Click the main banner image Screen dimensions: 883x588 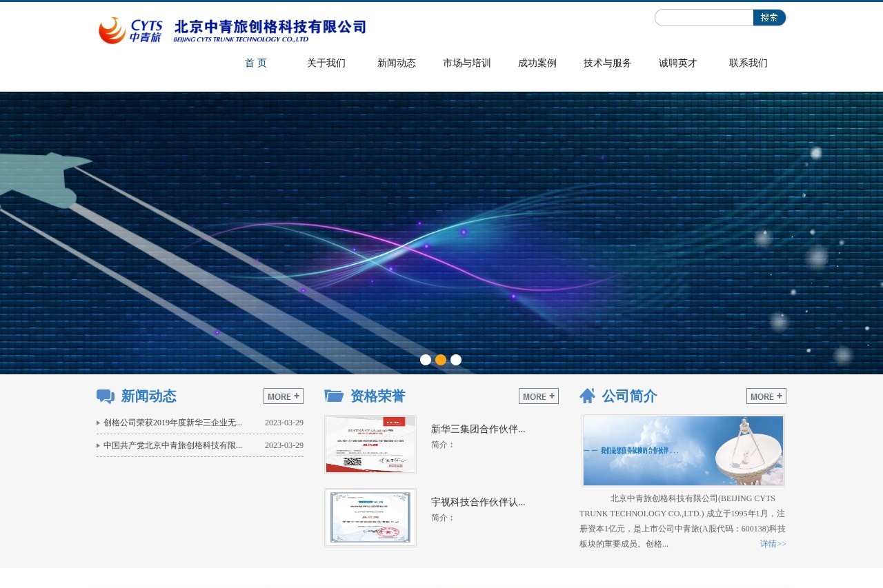(441, 233)
